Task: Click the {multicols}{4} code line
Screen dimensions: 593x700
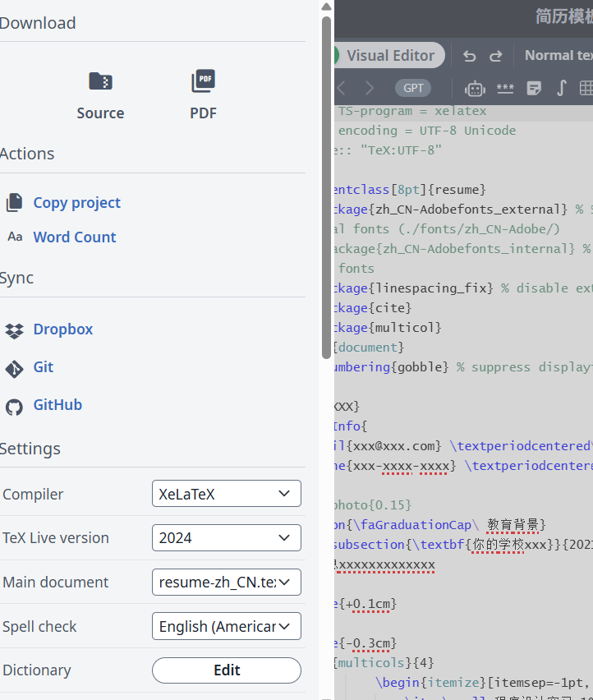Action: click(384, 663)
